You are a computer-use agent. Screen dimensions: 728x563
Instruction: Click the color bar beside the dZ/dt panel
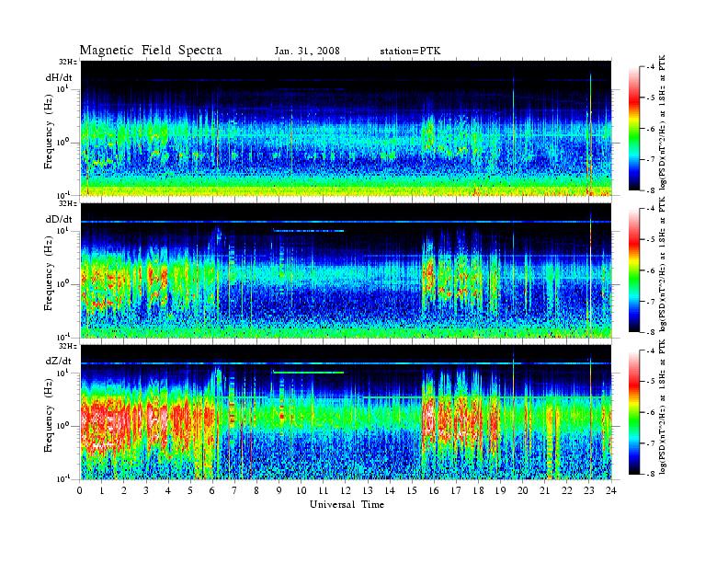point(634,412)
